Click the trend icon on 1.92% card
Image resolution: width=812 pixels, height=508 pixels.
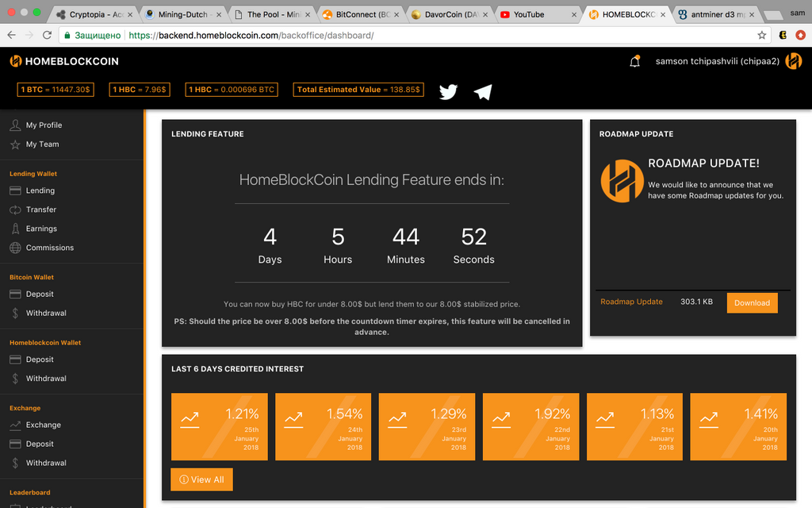click(501, 419)
